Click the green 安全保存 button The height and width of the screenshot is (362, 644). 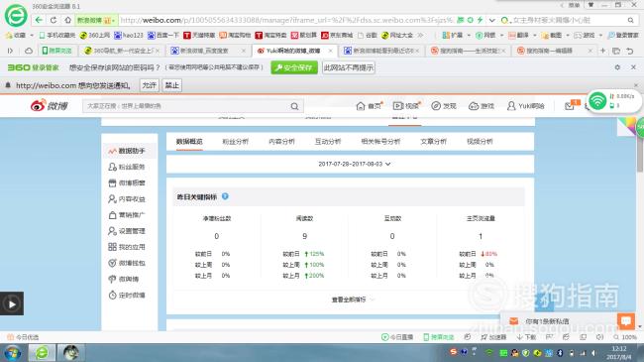point(294,67)
